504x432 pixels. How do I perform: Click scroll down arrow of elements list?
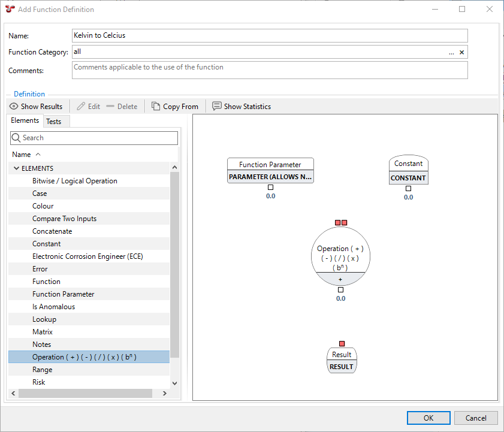pyautogui.click(x=174, y=383)
